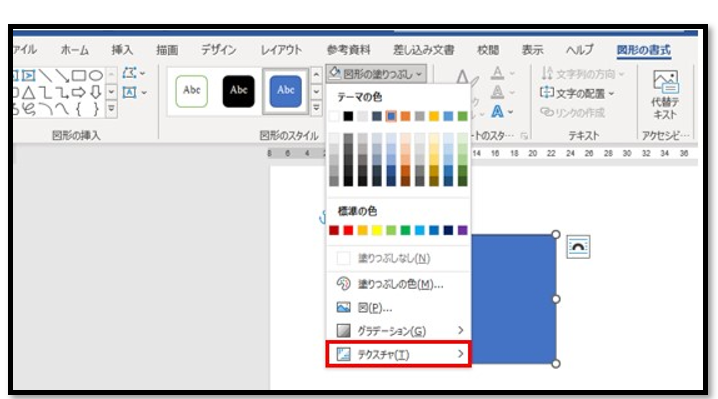Switch to the 挿入 tab
Screen dimensions: 718x399
click(x=122, y=49)
